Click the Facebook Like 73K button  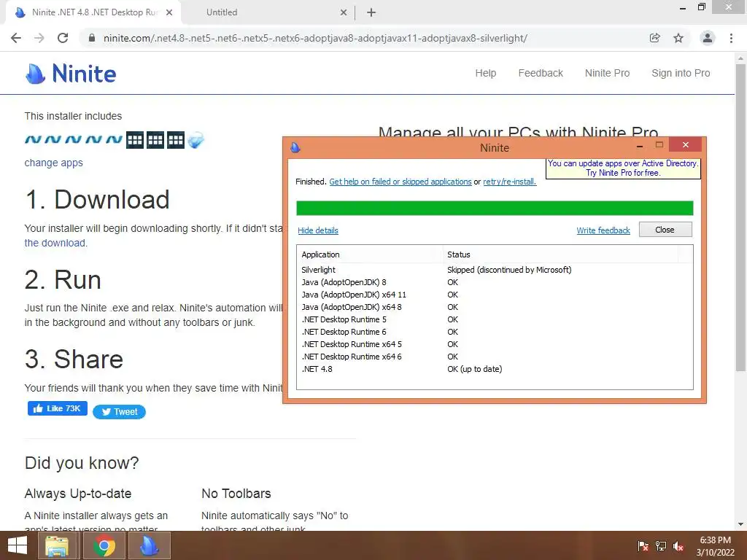tap(58, 408)
